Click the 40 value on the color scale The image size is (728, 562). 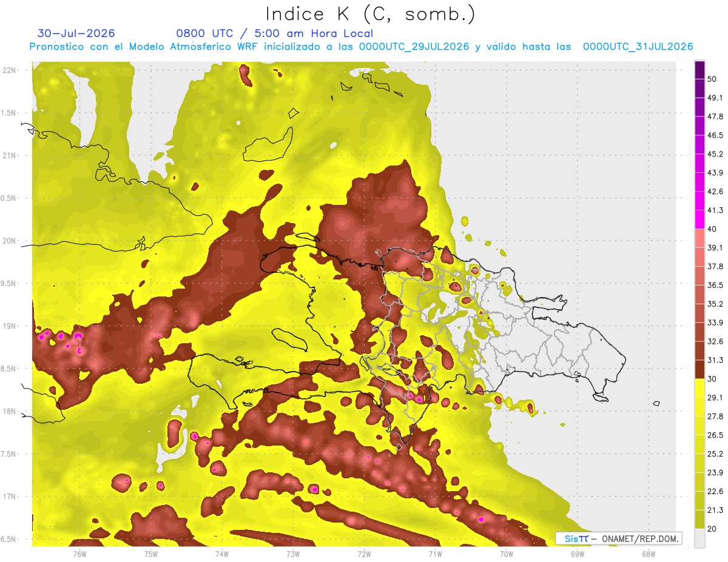click(x=712, y=229)
